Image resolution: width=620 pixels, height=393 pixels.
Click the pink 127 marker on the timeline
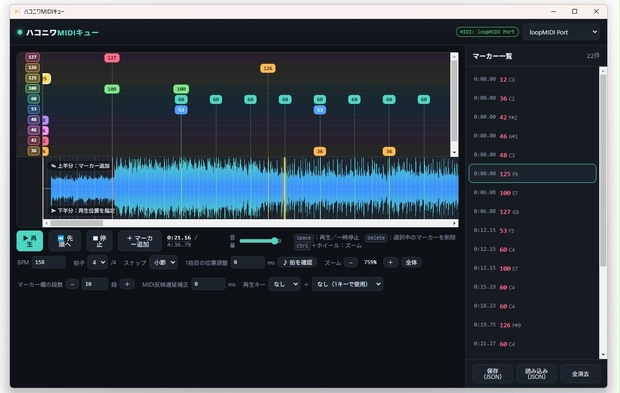(x=112, y=58)
